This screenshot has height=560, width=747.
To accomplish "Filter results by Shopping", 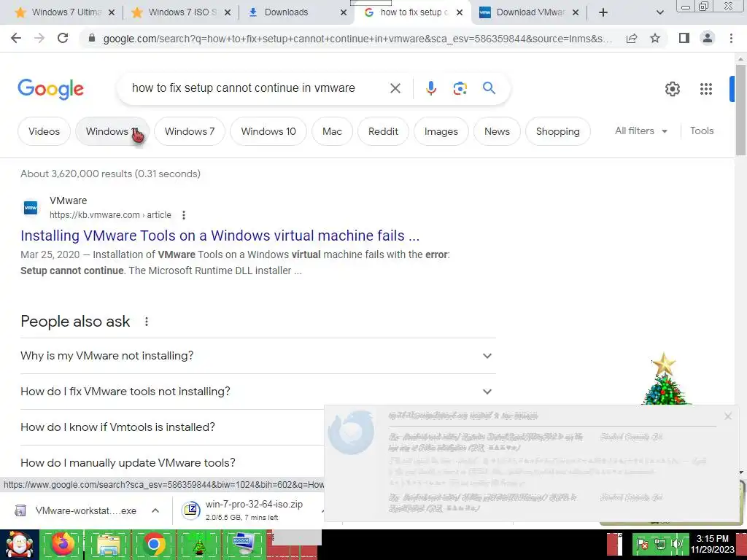I will (x=558, y=131).
